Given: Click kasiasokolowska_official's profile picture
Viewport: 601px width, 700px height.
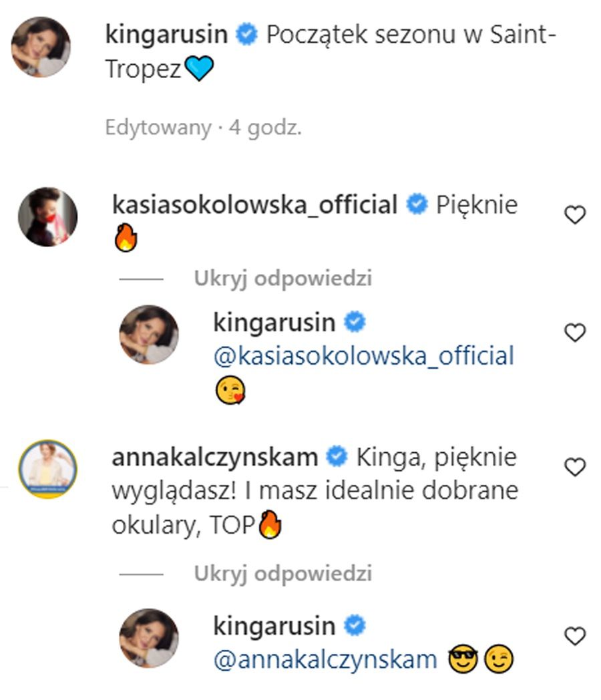Looking at the screenshot, I should pos(47,217).
